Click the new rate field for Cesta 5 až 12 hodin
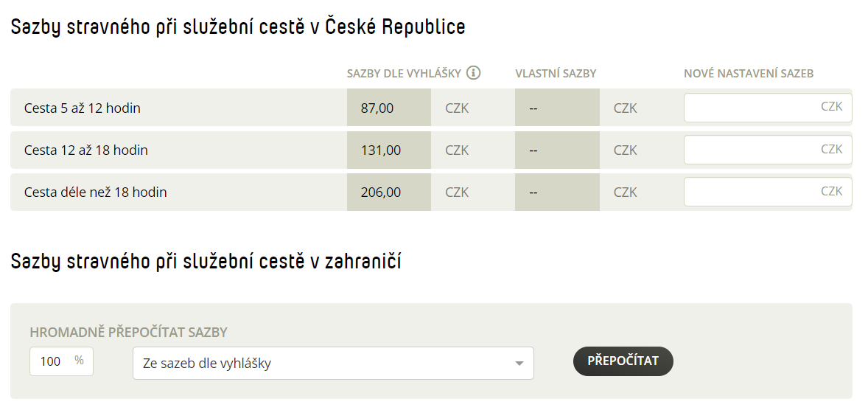Viewport: 868px width, 410px height. pos(768,108)
